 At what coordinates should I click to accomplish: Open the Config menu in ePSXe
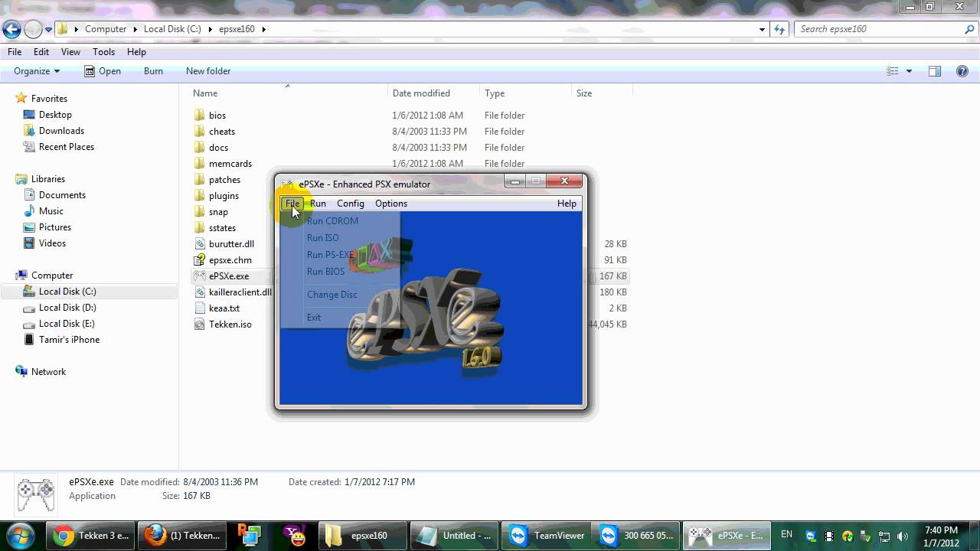pos(351,204)
